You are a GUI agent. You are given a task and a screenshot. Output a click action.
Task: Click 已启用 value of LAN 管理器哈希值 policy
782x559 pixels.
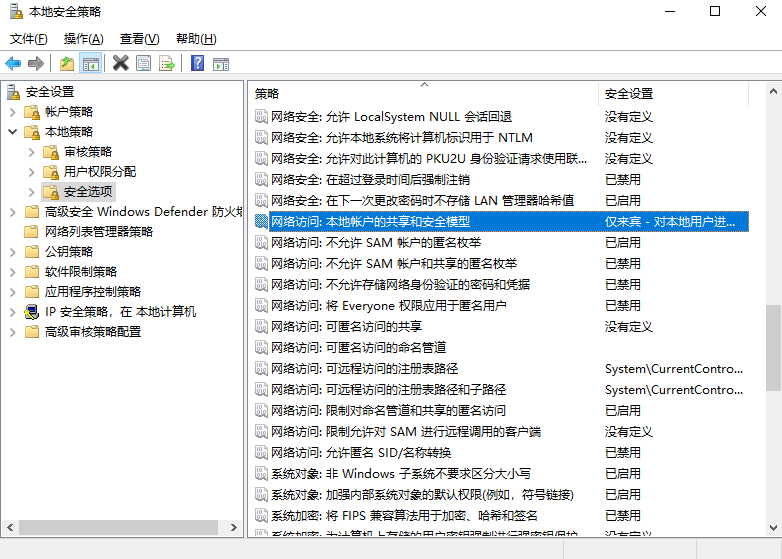pos(622,201)
